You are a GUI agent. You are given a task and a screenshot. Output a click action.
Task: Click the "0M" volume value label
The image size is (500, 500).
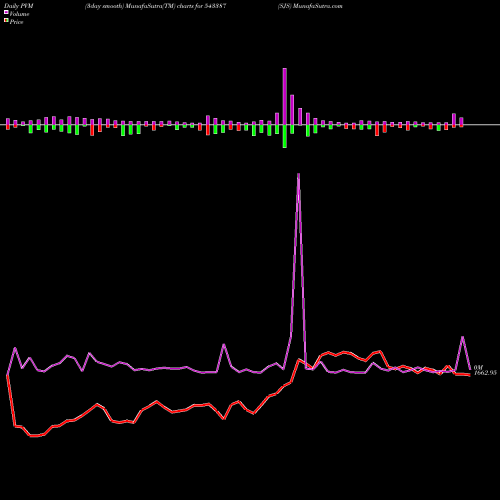(x=478, y=367)
